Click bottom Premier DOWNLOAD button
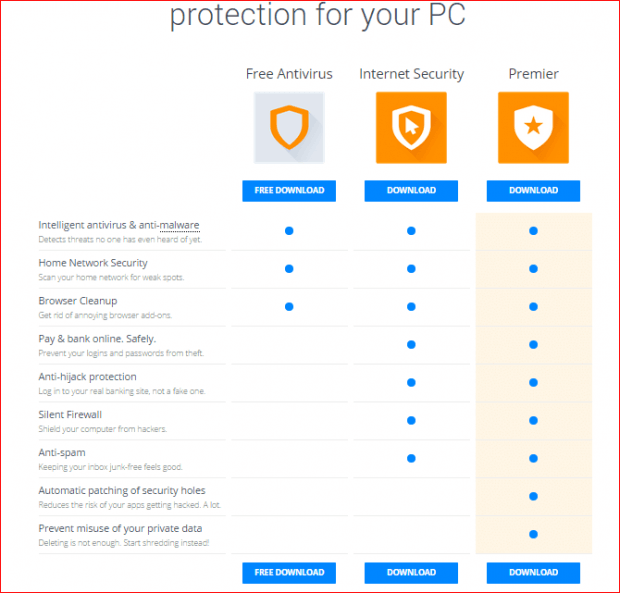 [x=533, y=573]
